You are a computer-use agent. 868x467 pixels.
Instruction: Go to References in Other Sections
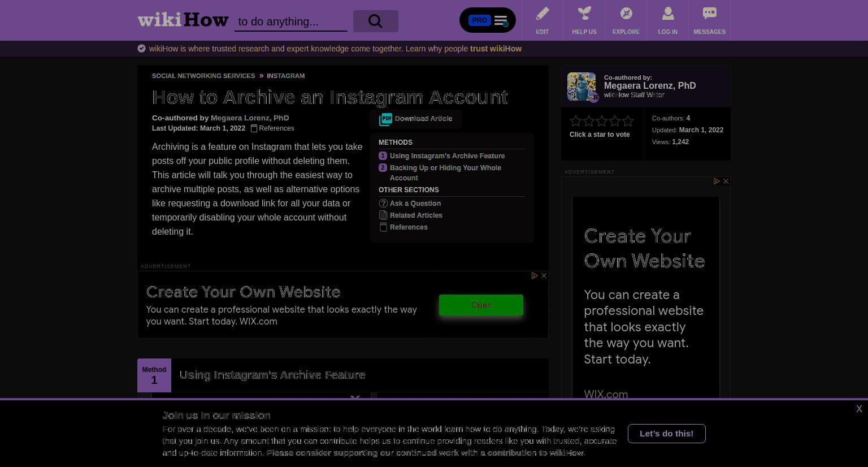pos(409,227)
